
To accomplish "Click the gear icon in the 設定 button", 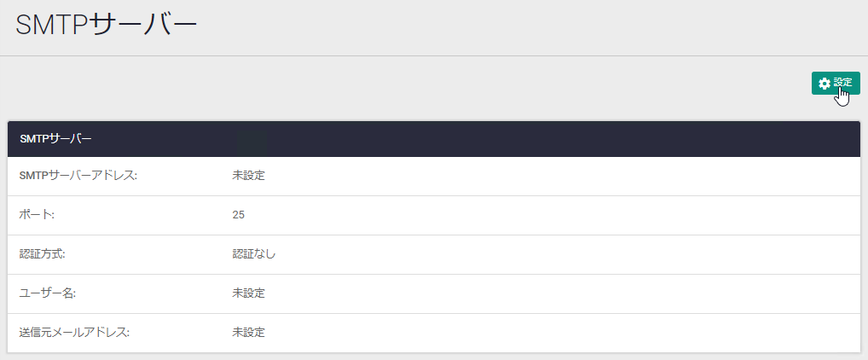I will (x=825, y=83).
